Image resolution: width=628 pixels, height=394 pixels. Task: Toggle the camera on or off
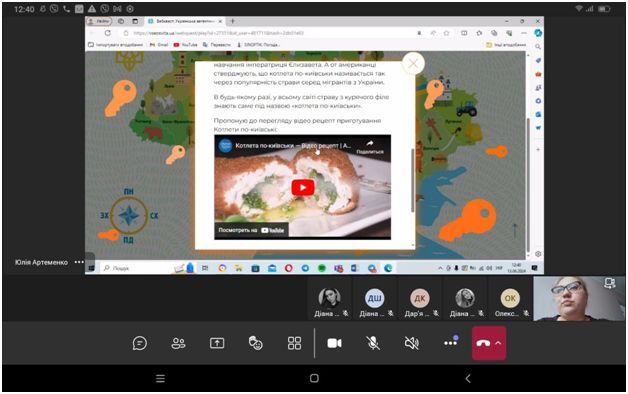tap(334, 343)
